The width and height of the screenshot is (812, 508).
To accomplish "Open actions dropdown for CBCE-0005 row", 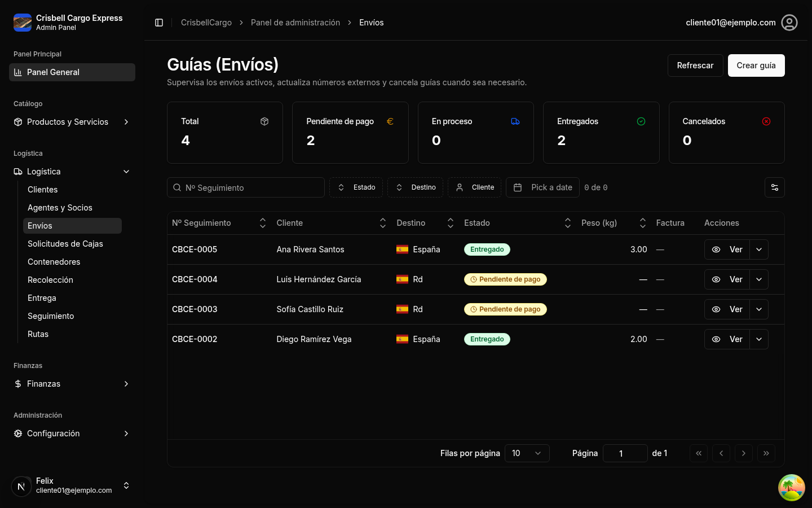I will (x=759, y=249).
